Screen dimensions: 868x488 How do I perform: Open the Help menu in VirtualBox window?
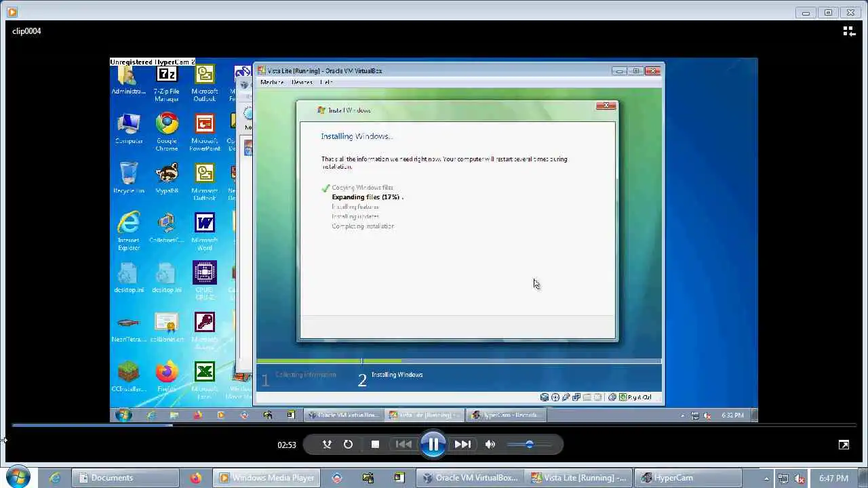(326, 82)
